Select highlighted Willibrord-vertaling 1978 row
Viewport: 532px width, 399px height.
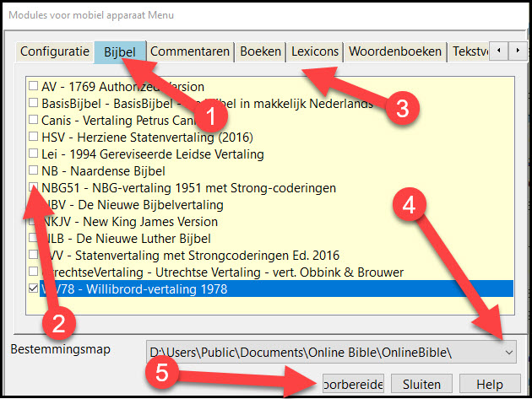tap(276, 288)
